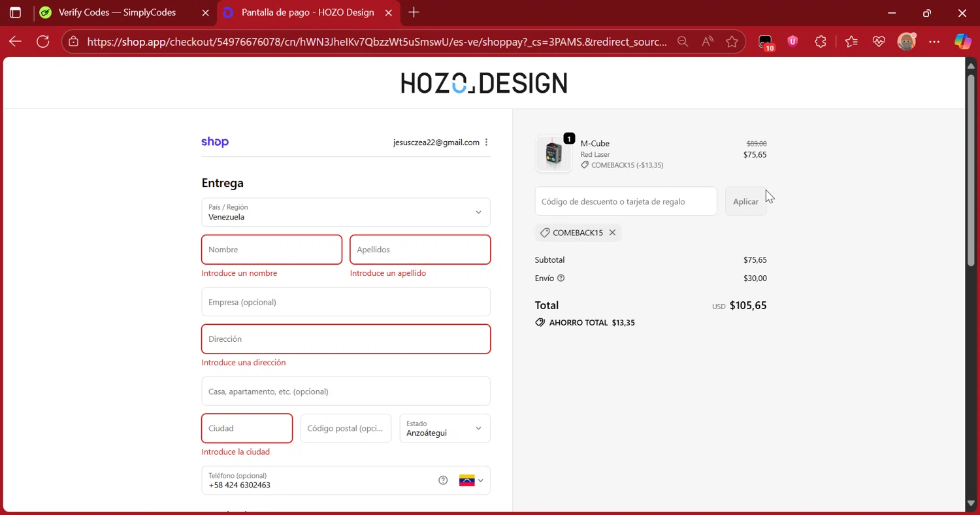Open the Extensions puzzle icon
980x515 pixels.
coord(821,42)
